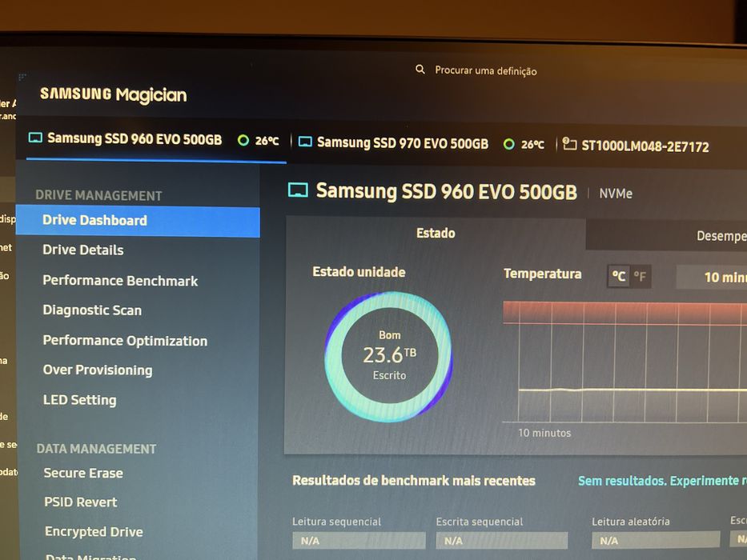Click the NVMe interface label
The image size is (747, 560).
tap(616, 194)
